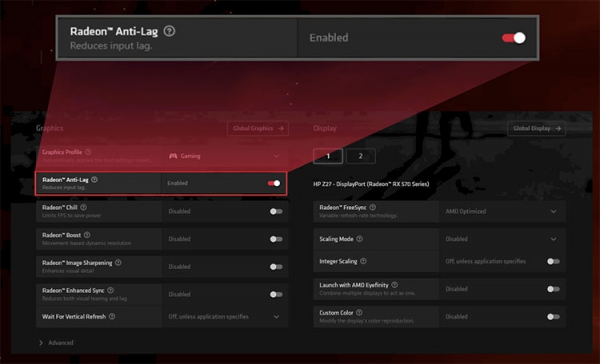
Task: Click help icon in enlarged Anti-Lag callout
Action: 170,31
